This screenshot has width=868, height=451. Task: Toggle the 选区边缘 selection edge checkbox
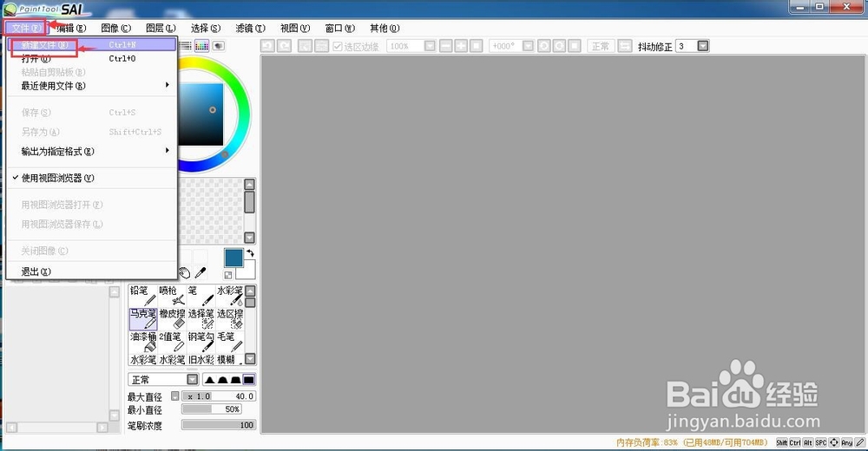(x=337, y=47)
